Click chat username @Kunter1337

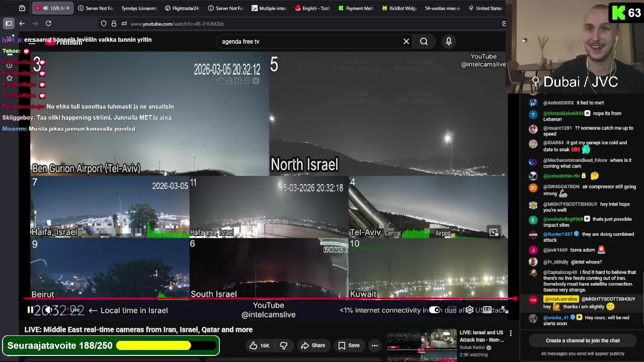(558, 234)
